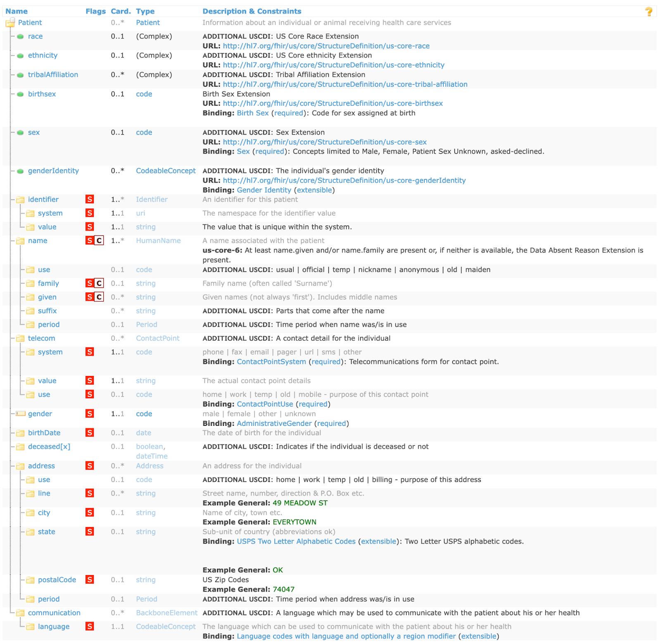The height and width of the screenshot is (644, 661).
Task: Click the Identifier type link
Action: coord(152,200)
